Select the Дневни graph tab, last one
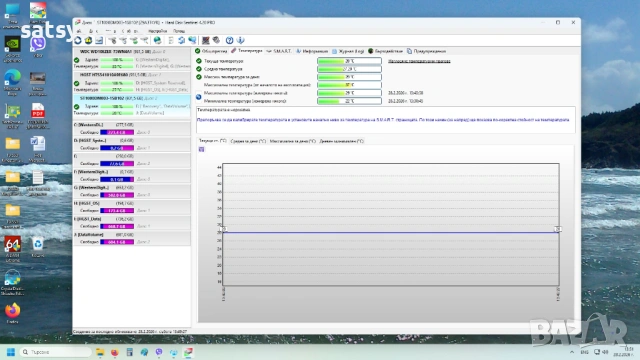Viewport: 640px width, 360px height. pyautogui.click(x=341, y=141)
